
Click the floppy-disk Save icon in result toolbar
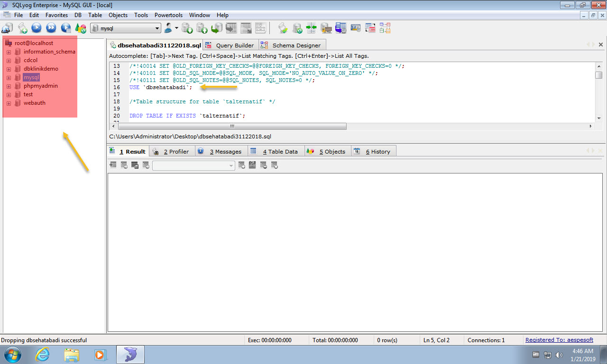coord(252,165)
